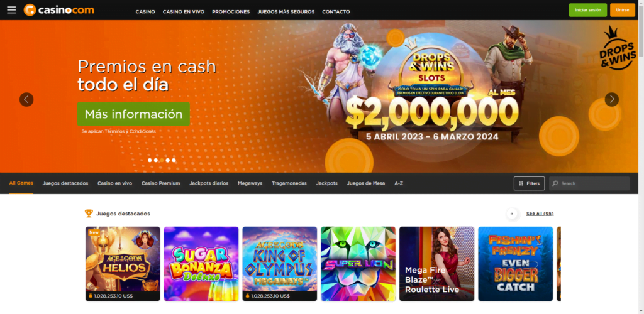The height and width of the screenshot is (314, 644).
Task: Click the casino.com logo
Action: (58, 10)
